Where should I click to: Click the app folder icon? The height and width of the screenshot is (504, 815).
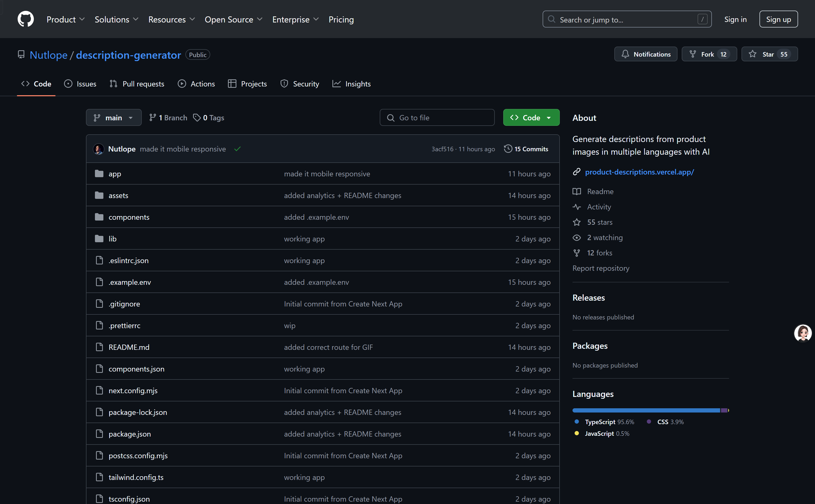[99, 173]
